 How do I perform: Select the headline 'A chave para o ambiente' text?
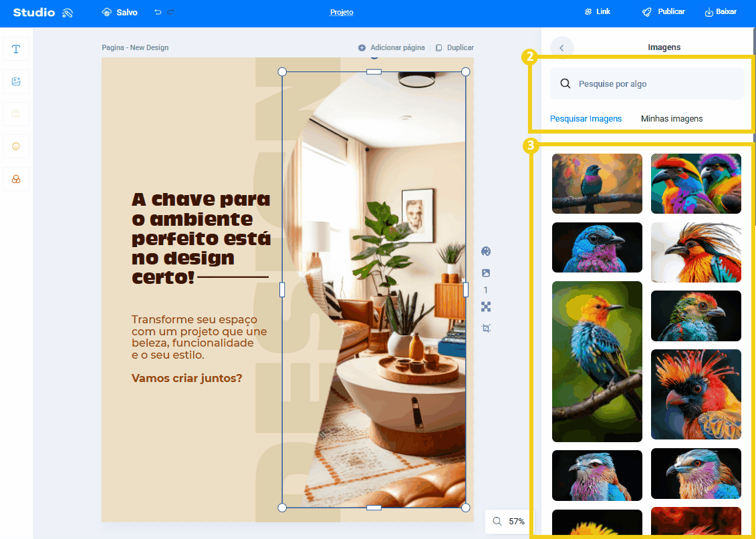coord(201,238)
